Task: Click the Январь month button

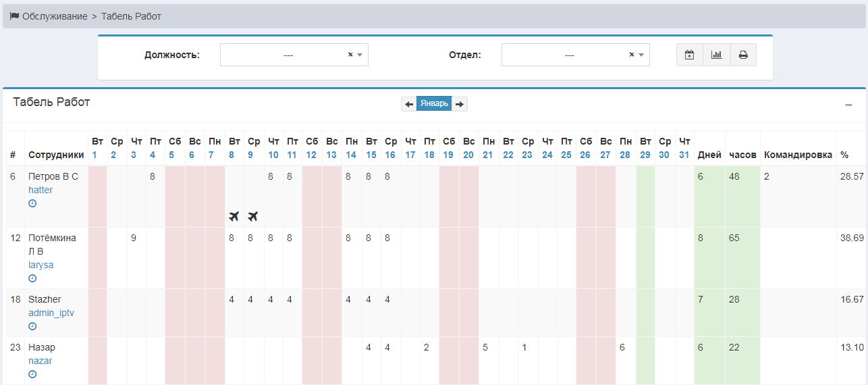Action: click(434, 103)
